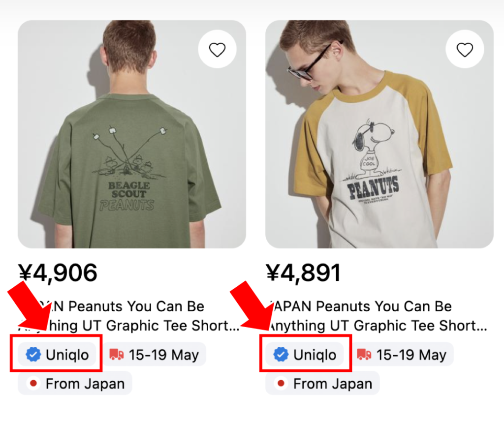Viewport: 504px width, 422px height.
Task: Tap heart on the Joe Cool raglan tee
Action: 465,49
